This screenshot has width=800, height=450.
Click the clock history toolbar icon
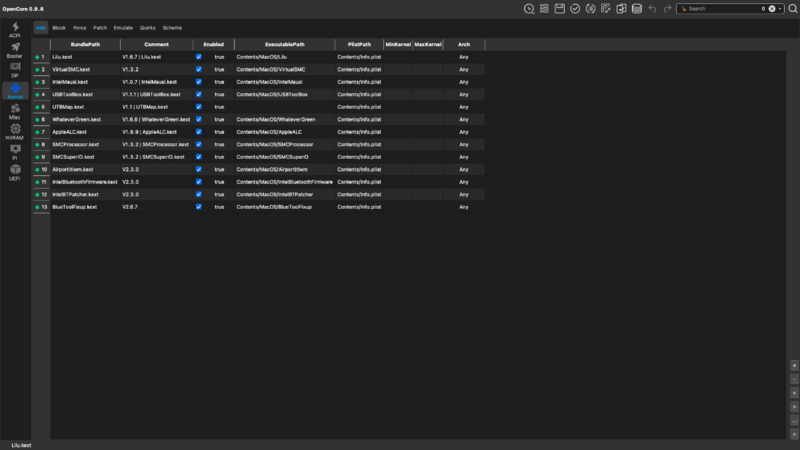pyautogui.click(x=529, y=9)
